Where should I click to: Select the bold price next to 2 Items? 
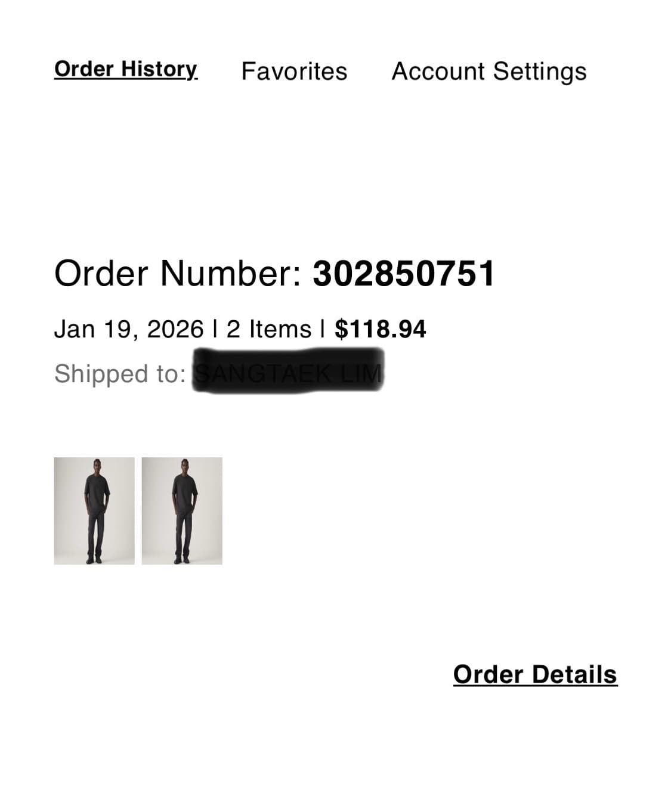pos(381,329)
